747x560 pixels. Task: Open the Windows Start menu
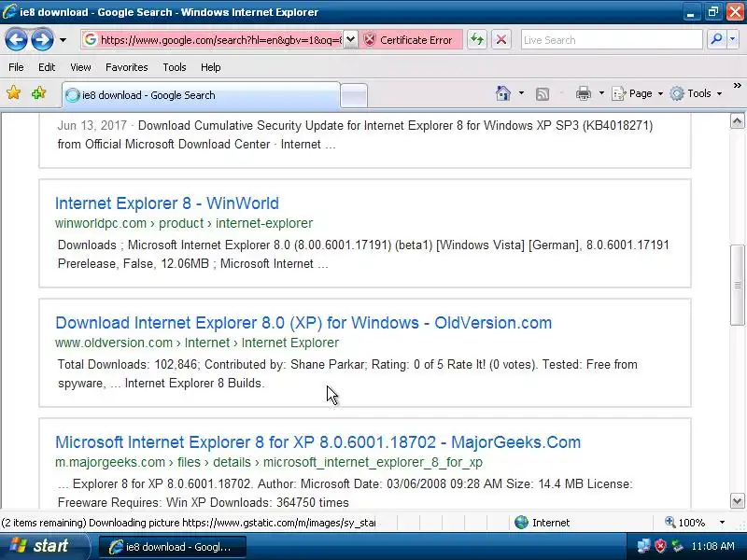point(44,546)
